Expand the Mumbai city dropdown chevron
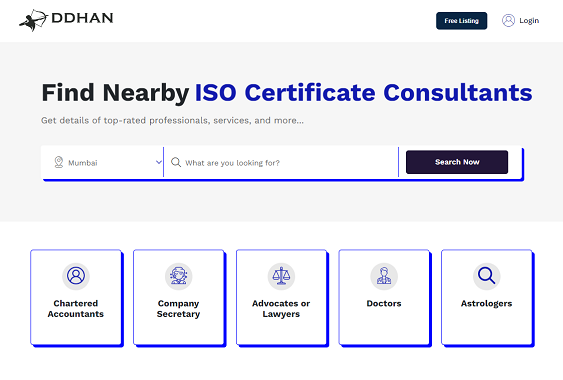Viewport: 563px width, 380px height. [x=159, y=162]
